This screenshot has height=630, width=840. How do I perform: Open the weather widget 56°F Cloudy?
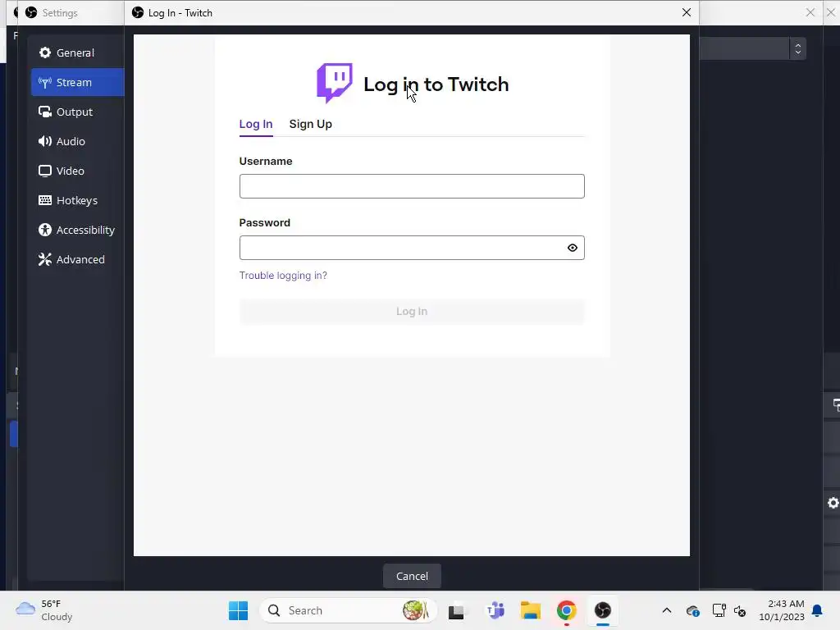click(44, 610)
